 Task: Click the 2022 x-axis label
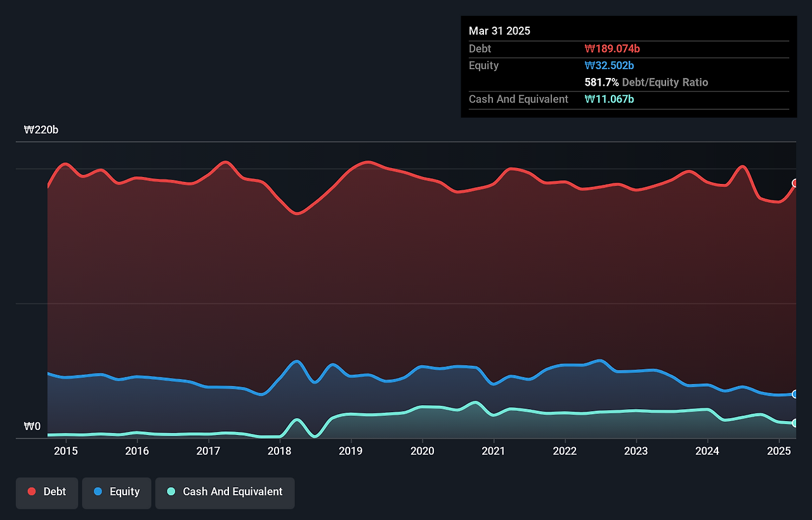coord(565,451)
